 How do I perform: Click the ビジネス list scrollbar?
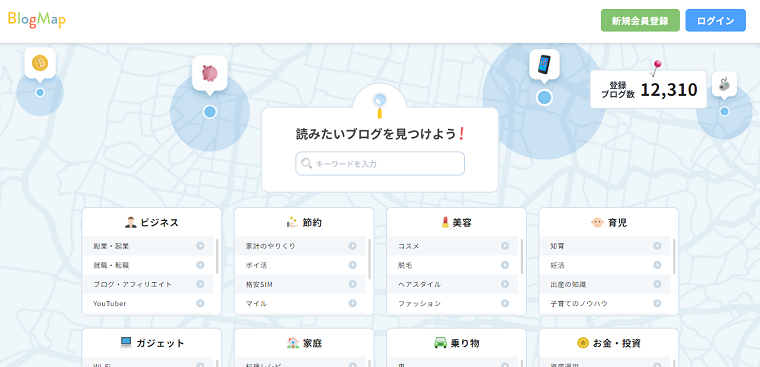[x=217, y=256]
